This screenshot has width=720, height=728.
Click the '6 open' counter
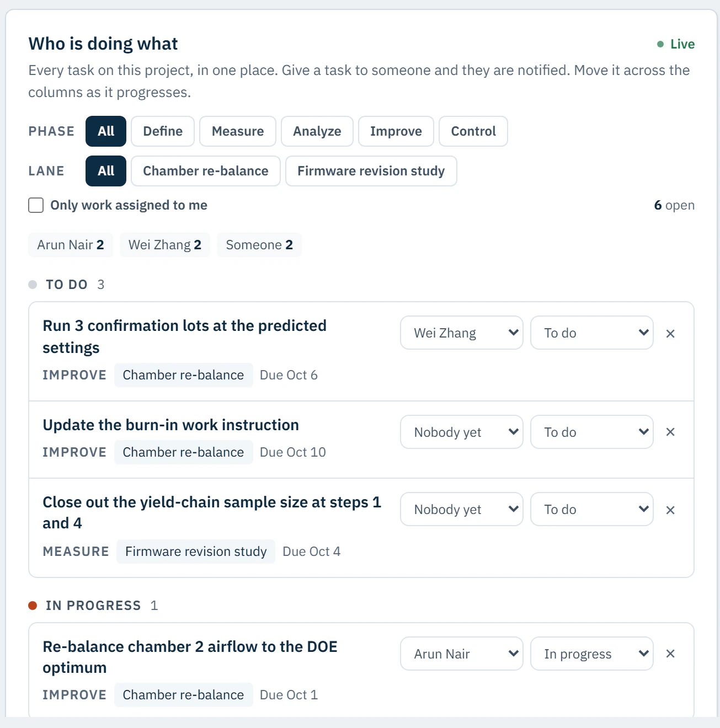click(x=674, y=205)
